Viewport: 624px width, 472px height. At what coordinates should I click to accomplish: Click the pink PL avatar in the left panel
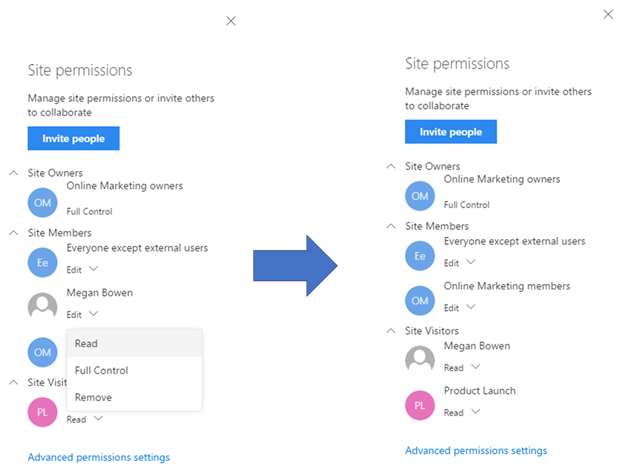[42, 412]
